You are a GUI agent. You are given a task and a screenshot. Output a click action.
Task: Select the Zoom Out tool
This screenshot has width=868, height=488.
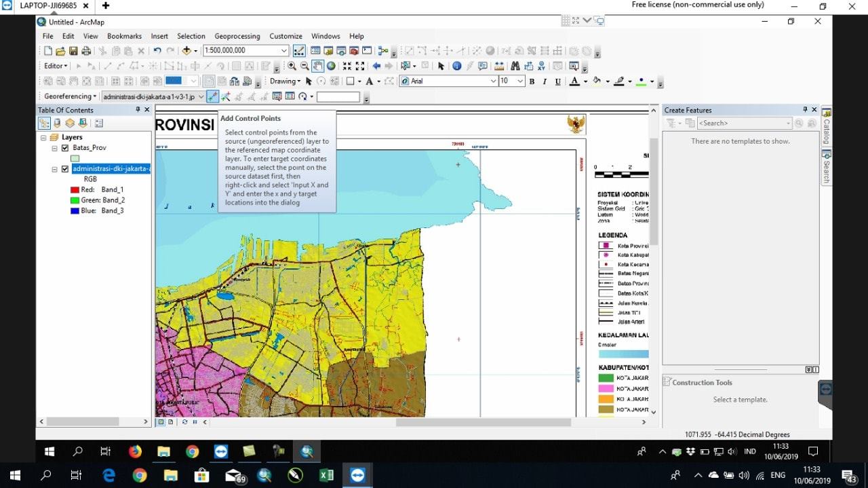pos(304,66)
